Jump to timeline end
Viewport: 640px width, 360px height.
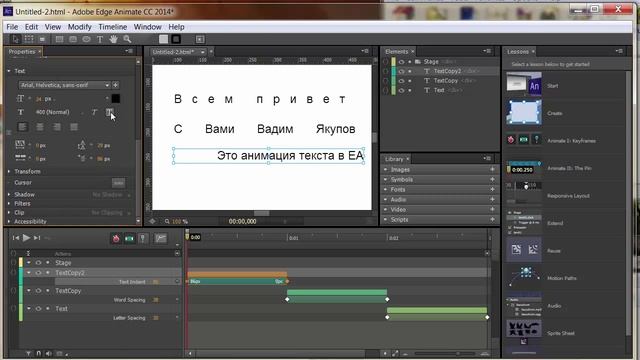pyautogui.click(x=37, y=238)
